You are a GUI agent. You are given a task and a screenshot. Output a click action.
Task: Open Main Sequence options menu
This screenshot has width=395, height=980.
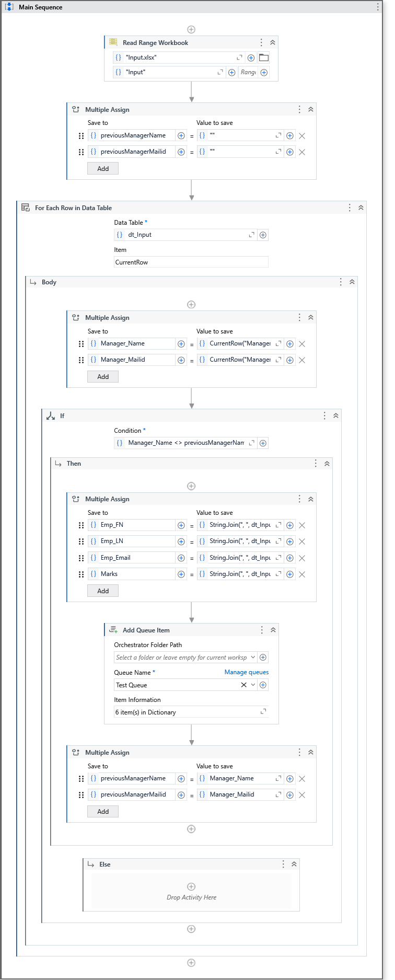[378, 7]
